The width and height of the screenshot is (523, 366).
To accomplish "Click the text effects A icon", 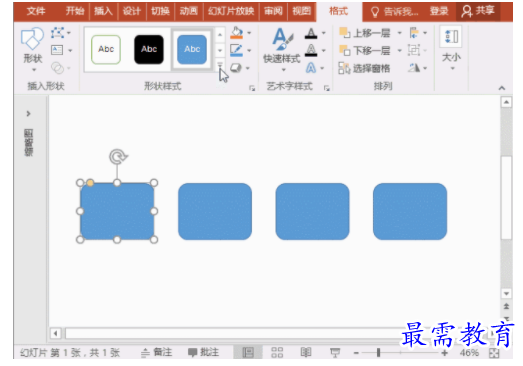I will [x=311, y=68].
